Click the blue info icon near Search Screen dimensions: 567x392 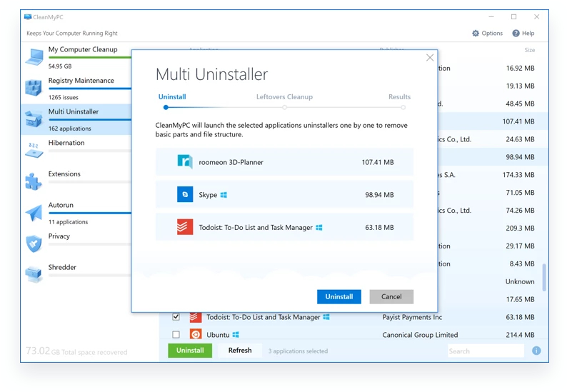[x=536, y=351]
